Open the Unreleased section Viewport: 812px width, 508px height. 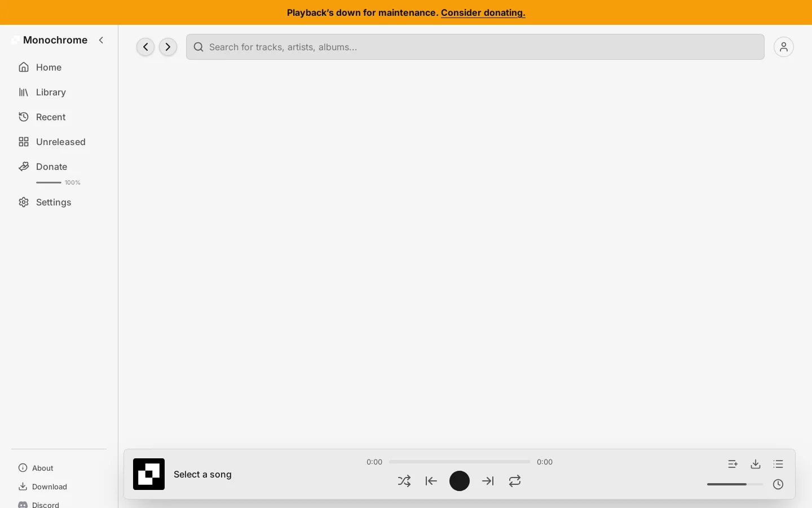pyautogui.click(x=59, y=142)
